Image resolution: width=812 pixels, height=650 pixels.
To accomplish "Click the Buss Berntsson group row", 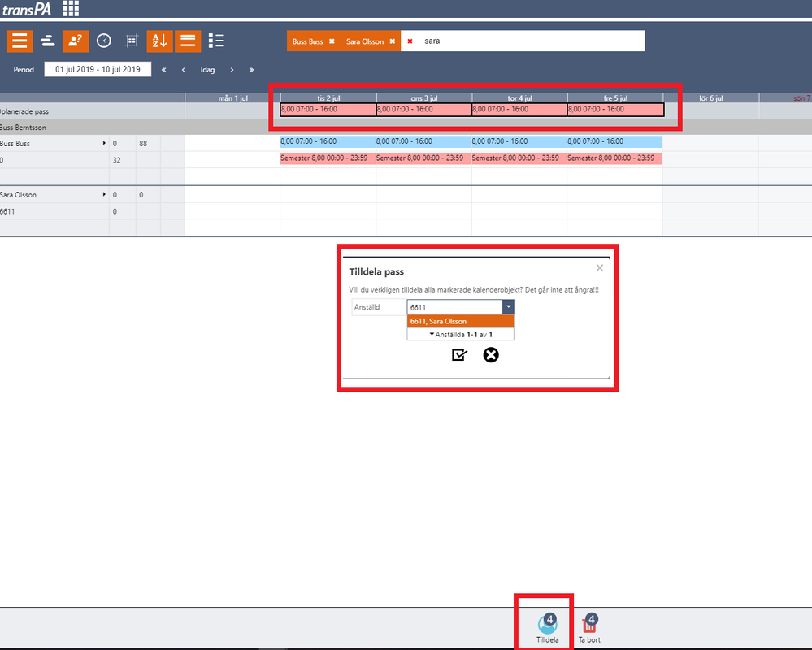I will tap(406, 128).
